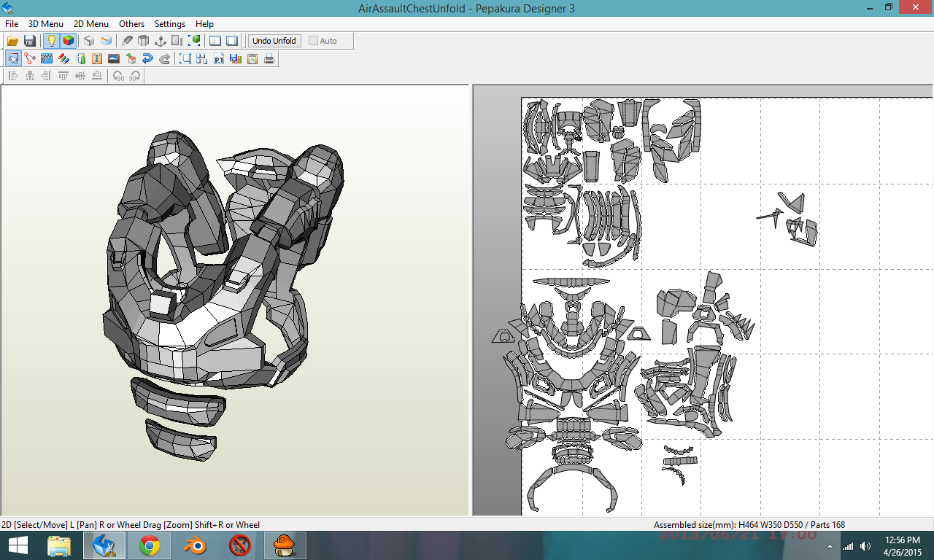Select the colored pencils edge color tool
934x560 pixels.
63,59
